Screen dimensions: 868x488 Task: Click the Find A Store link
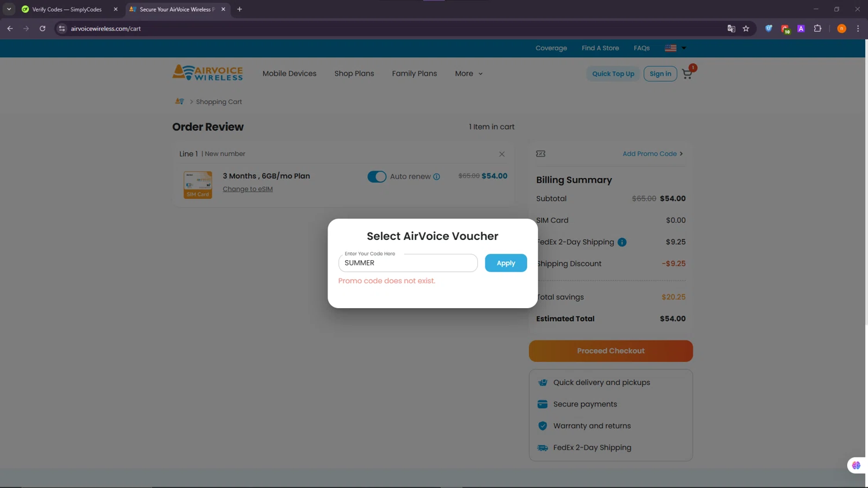[600, 48]
